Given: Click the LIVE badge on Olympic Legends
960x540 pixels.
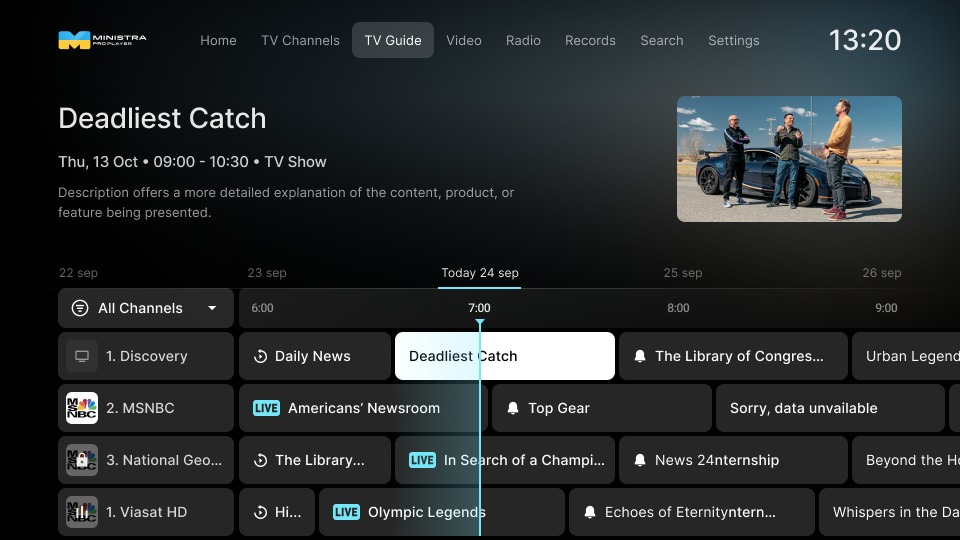Looking at the screenshot, I should click(x=346, y=512).
